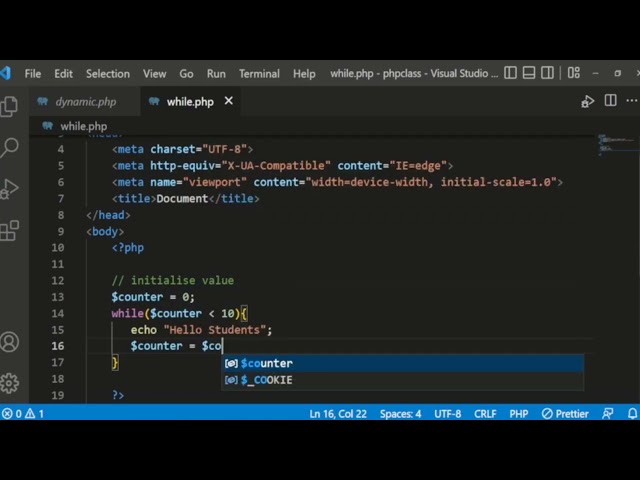640x480 pixels.
Task: Click the feedback icon in status bar
Action: pos(607,414)
